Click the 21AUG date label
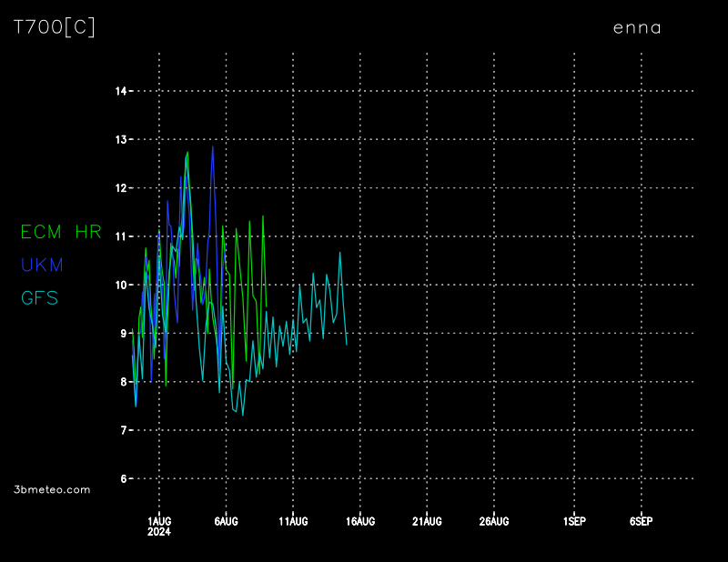Image resolution: width=728 pixels, height=562 pixels. tap(427, 521)
